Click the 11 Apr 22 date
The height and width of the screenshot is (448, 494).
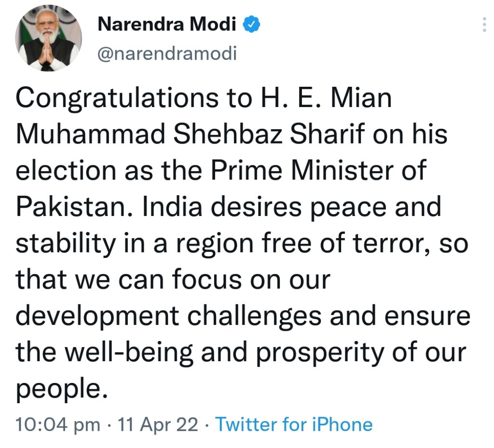coord(158,424)
